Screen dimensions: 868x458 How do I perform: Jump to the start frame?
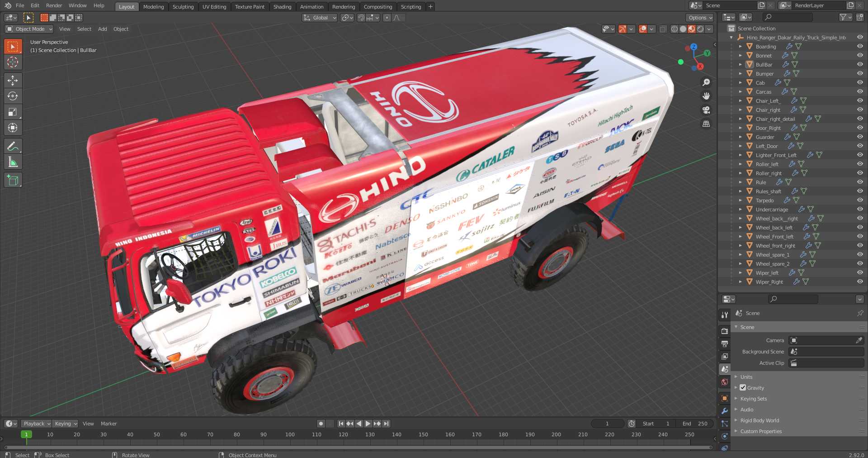click(x=341, y=424)
